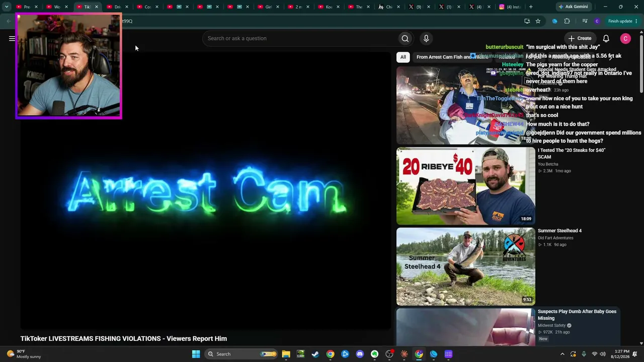This screenshot has height=362, width=644.
Task: Open the YouTube guide hamburger menu
Action: pyautogui.click(x=12, y=38)
